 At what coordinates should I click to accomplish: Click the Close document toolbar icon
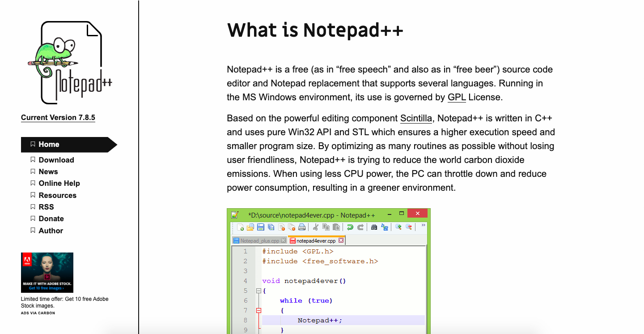coord(282,227)
